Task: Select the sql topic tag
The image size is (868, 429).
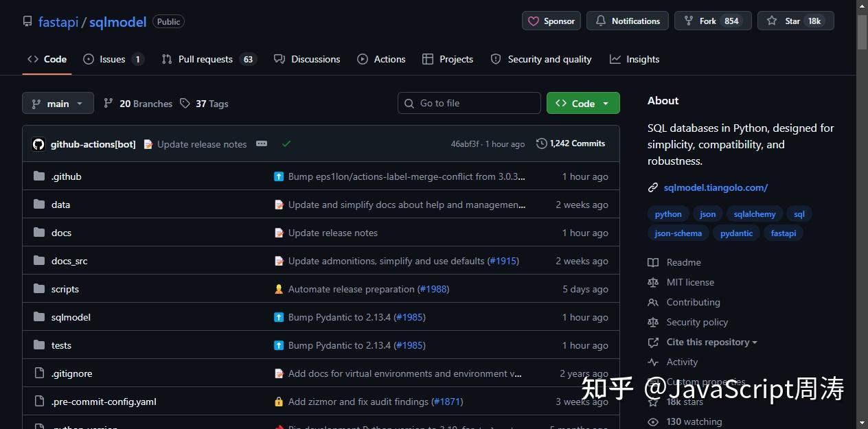Action: pos(799,214)
